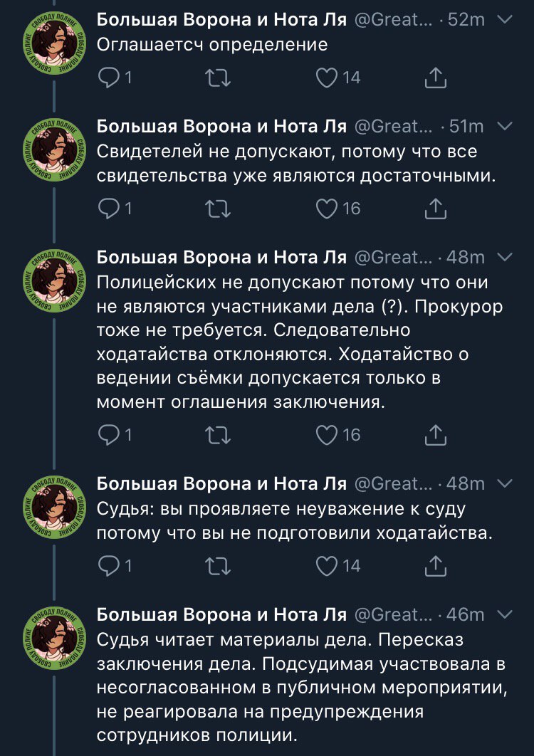Share the "Свидетелей не допускают" tweet
This screenshot has height=756, width=534.
coord(435,208)
